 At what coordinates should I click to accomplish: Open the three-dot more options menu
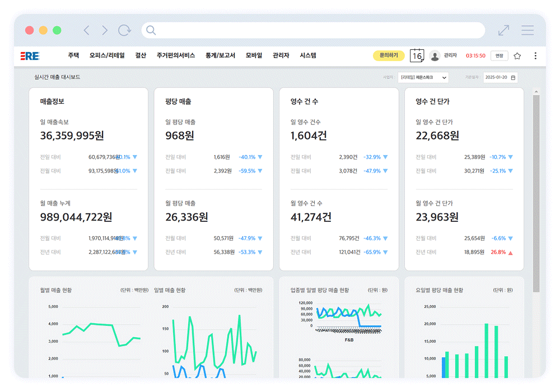click(x=535, y=55)
